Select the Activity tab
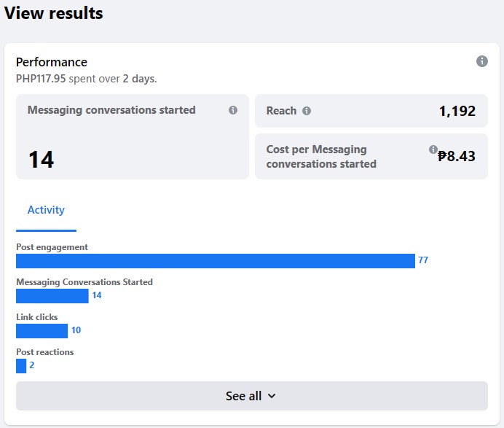The image size is (504, 428). click(x=46, y=210)
